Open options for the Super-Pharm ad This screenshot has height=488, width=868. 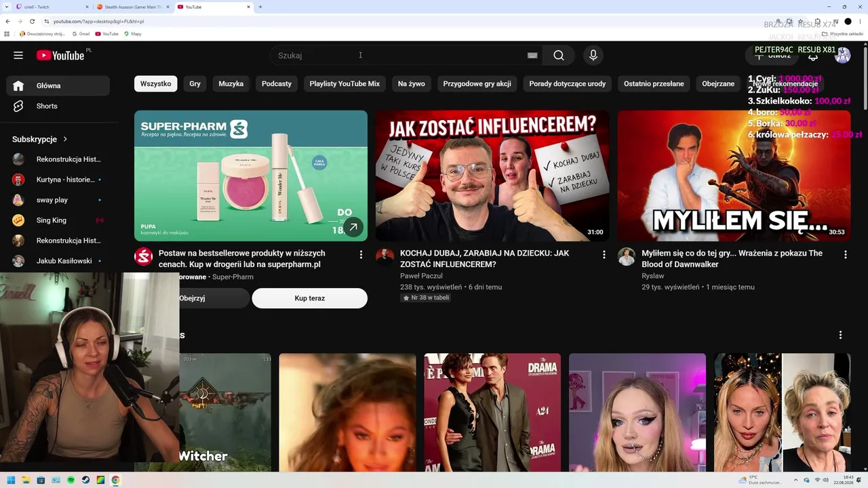pos(361,255)
